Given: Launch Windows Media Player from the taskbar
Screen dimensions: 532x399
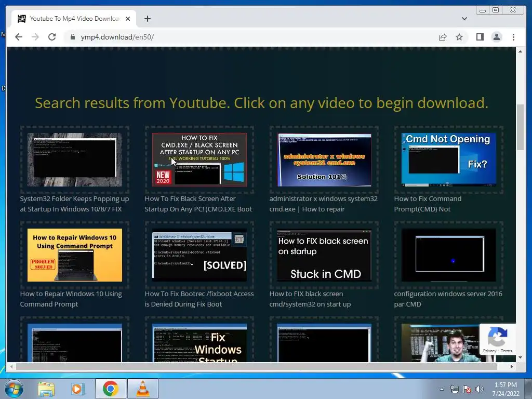Looking at the screenshot, I should (x=78, y=389).
